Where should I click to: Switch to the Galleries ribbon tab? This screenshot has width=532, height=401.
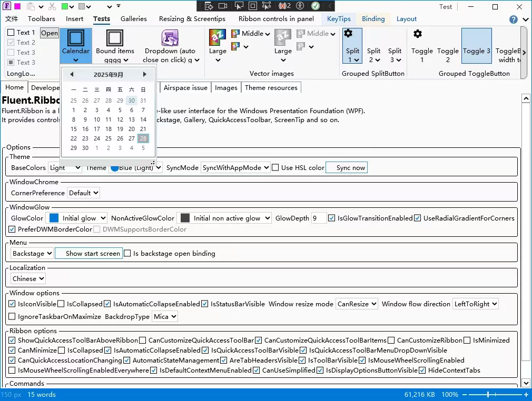tap(134, 18)
